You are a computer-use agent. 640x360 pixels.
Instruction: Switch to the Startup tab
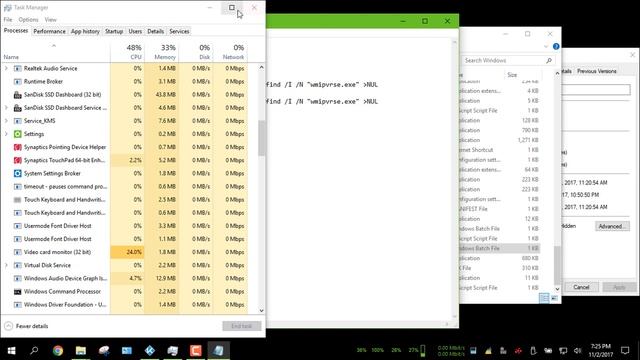coord(114,31)
